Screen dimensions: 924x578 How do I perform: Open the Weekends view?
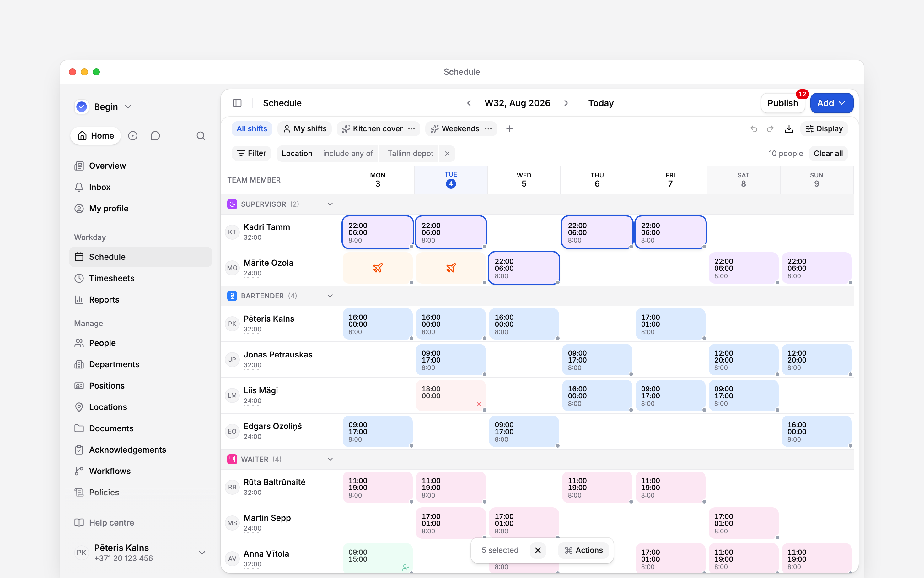pos(455,129)
